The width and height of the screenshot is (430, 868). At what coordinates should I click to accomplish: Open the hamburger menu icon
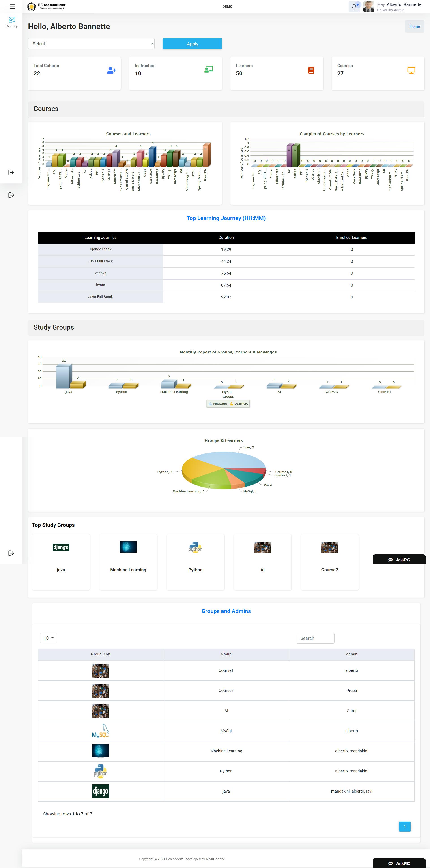pyautogui.click(x=13, y=6)
